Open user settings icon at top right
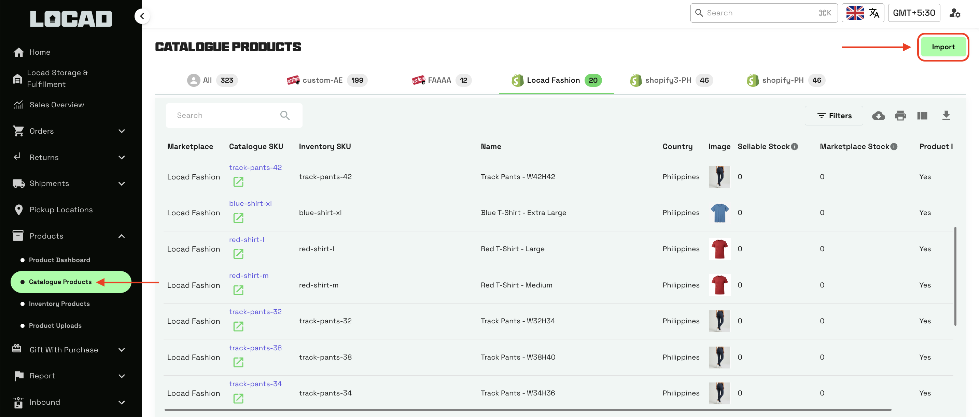The width and height of the screenshot is (980, 417). coord(954,13)
